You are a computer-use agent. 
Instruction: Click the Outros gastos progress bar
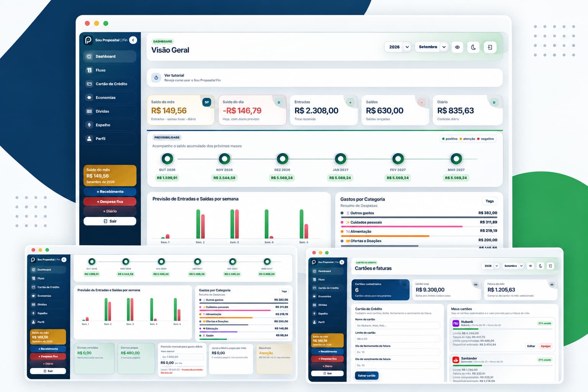click(x=419, y=217)
